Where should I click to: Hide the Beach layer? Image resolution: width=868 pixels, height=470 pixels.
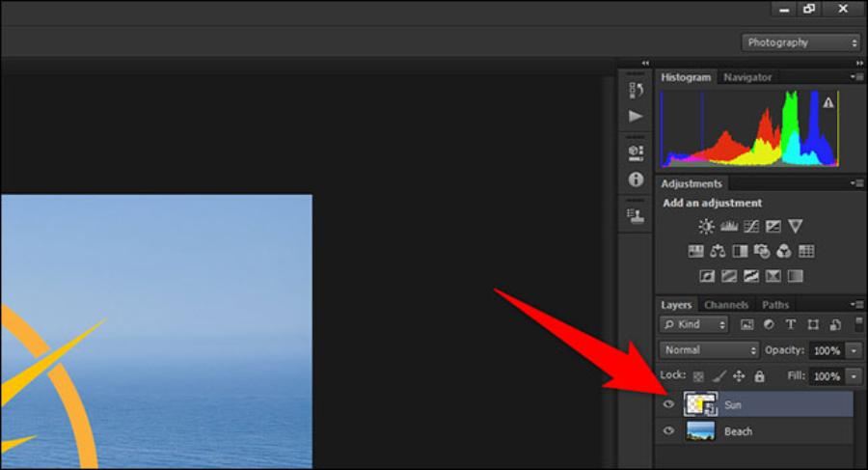click(668, 430)
